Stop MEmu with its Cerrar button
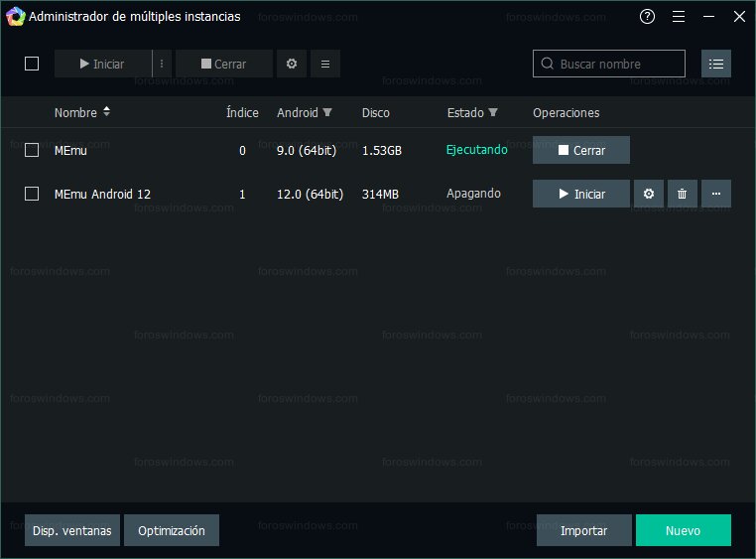 coord(581,150)
